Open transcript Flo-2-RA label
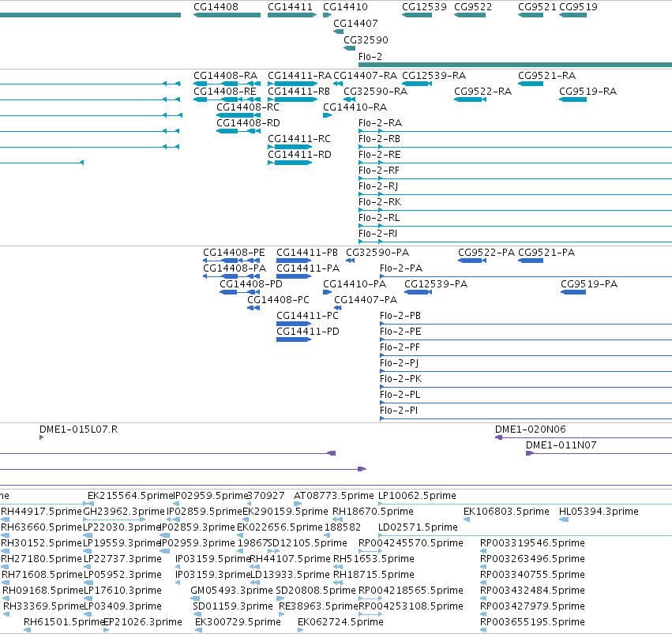The width and height of the screenshot is (672, 634). (x=380, y=123)
